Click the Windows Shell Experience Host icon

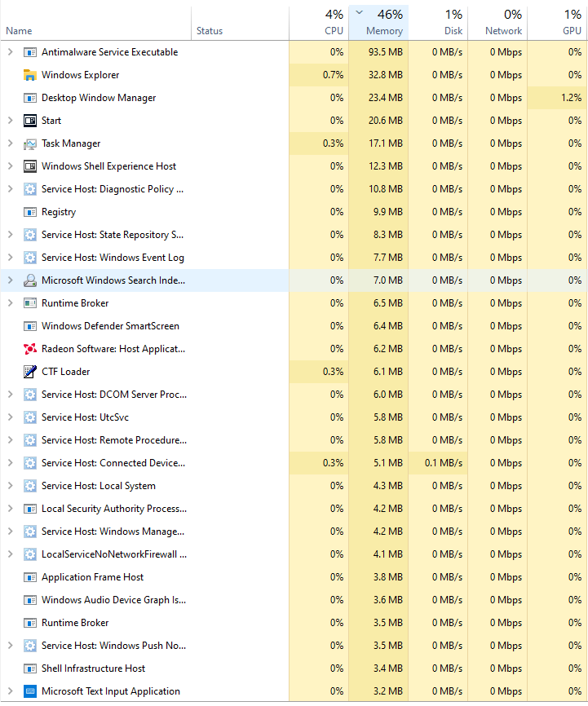coord(29,166)
